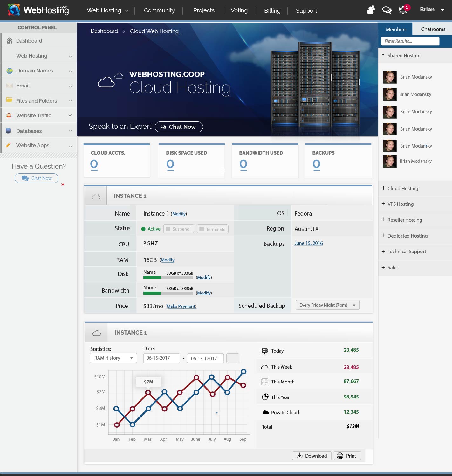Expand the Cloud Hosting members group
This screenshot has width=452, height=476.
click(383, 188)
